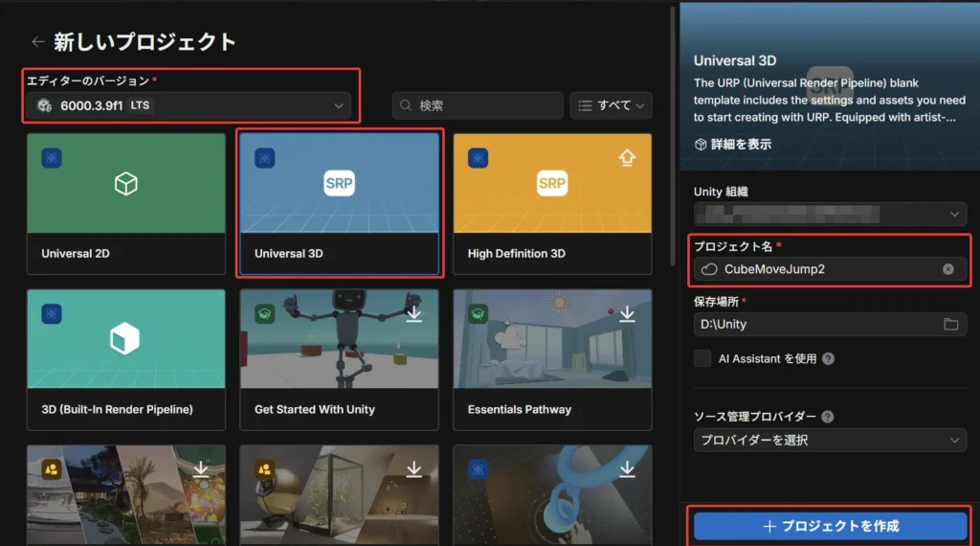
Task: Click the 詳細を表示 link
Action: point(733,145)
